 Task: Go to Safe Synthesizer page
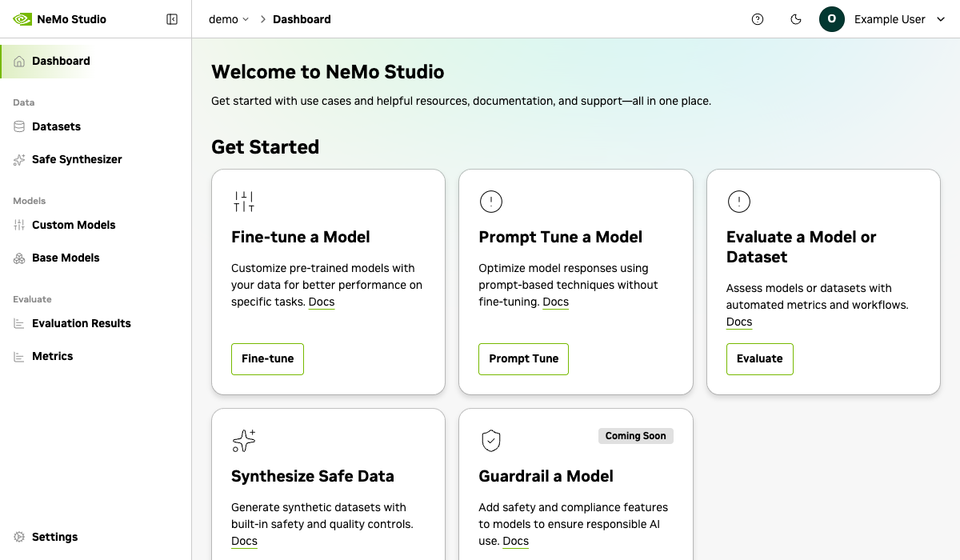(x=77, y=159)
